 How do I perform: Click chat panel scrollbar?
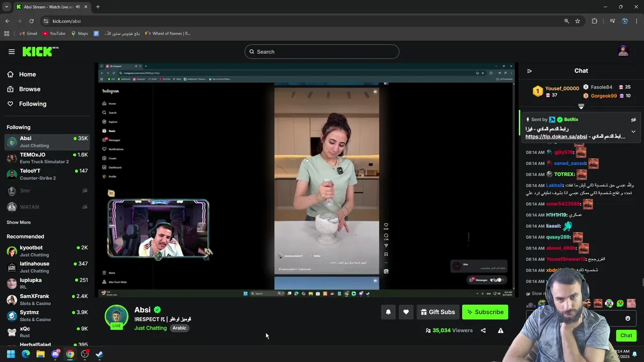click(x=642, y=283)
